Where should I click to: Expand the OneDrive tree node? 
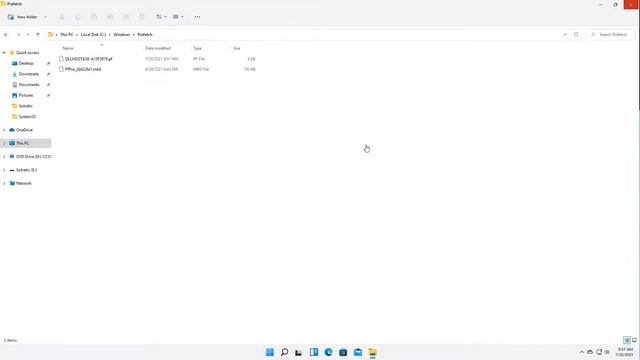coord(4,130)
